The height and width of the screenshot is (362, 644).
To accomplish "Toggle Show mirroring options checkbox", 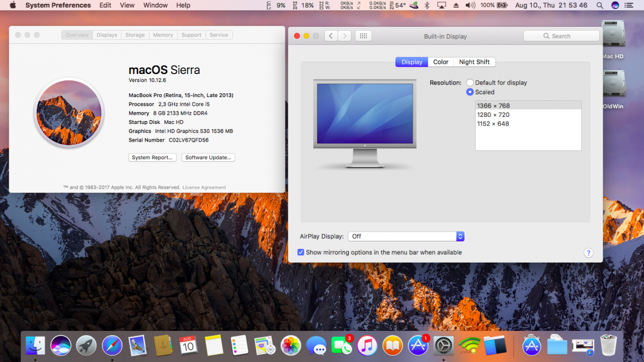I will pos(301,252).
